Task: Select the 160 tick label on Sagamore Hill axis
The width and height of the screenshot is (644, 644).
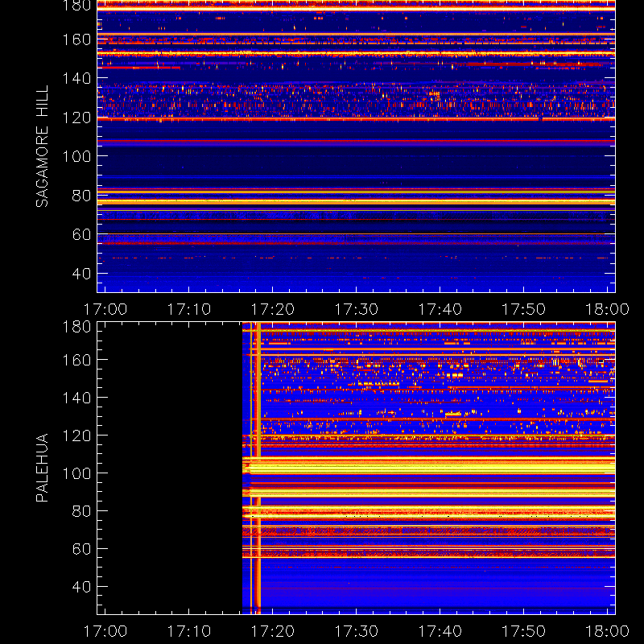Action: (76, 39)
